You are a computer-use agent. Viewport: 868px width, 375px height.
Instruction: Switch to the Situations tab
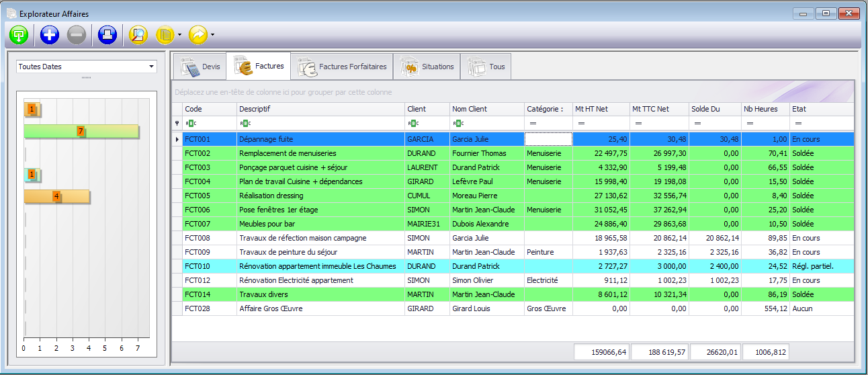(x=427, y=67)
